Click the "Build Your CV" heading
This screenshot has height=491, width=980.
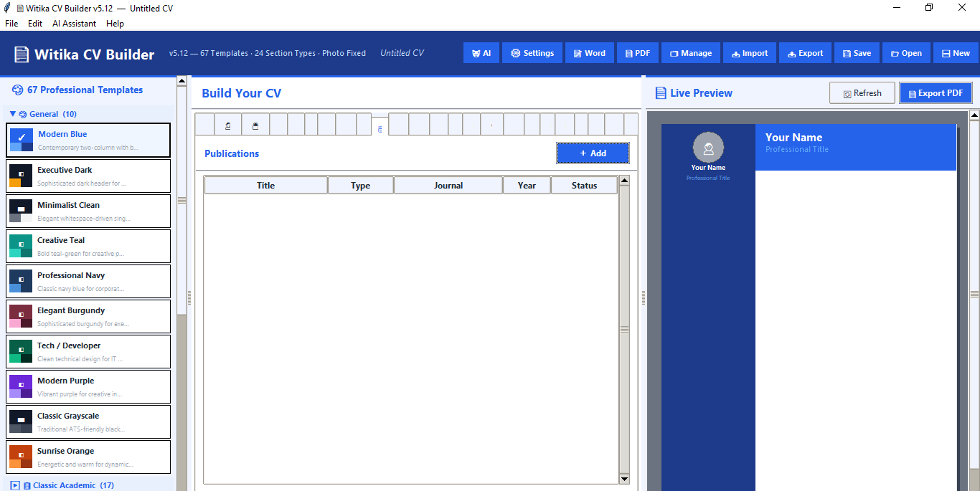(x=242, y=93)
